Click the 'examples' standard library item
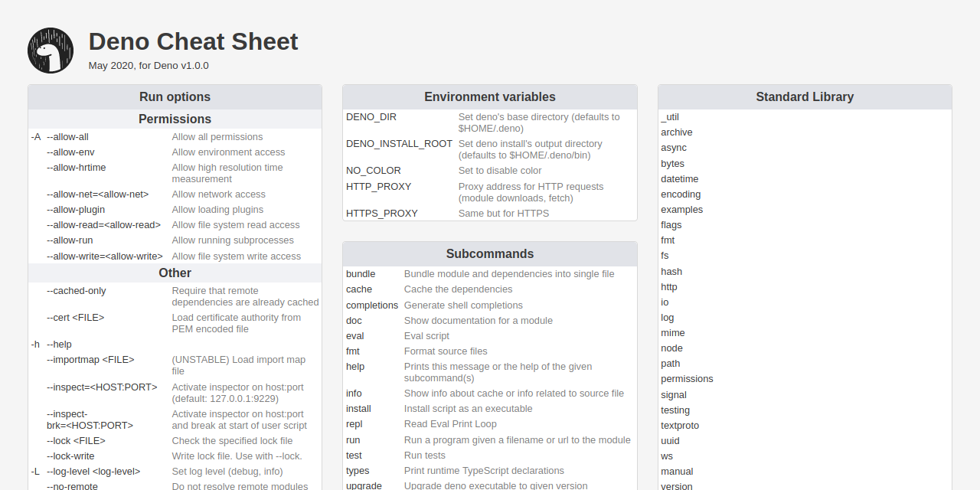 pyautogui.click(x=681, y=209)
